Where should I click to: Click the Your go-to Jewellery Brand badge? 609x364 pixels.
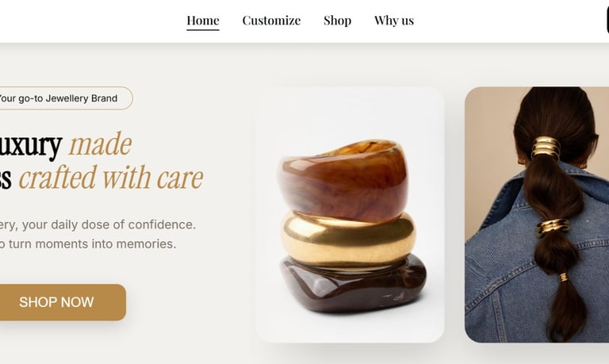pyautogui.click(x=63, y=98)
